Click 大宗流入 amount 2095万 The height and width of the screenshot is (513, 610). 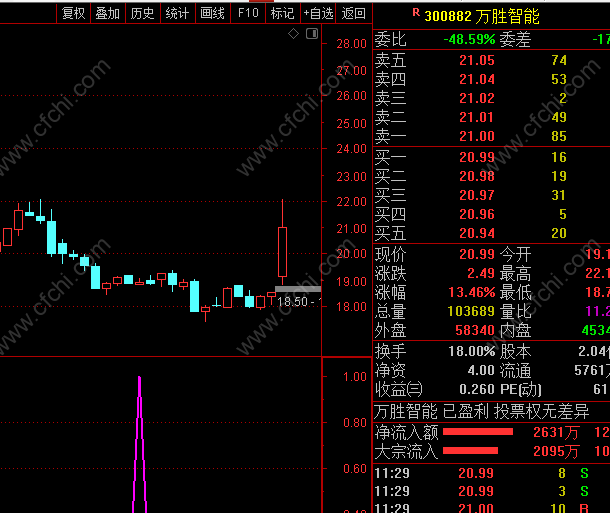tap(556, 452)
